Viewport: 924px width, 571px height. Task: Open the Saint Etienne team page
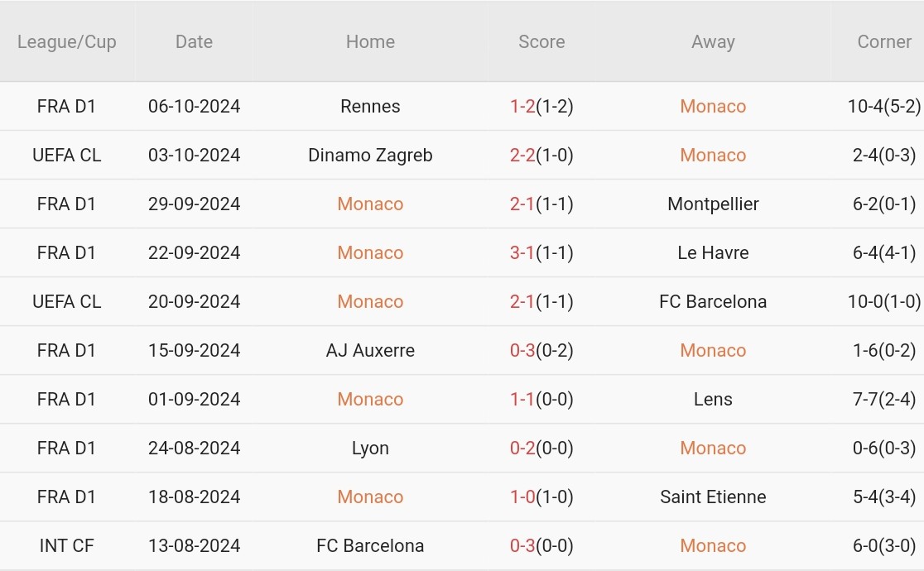point(713,497)
